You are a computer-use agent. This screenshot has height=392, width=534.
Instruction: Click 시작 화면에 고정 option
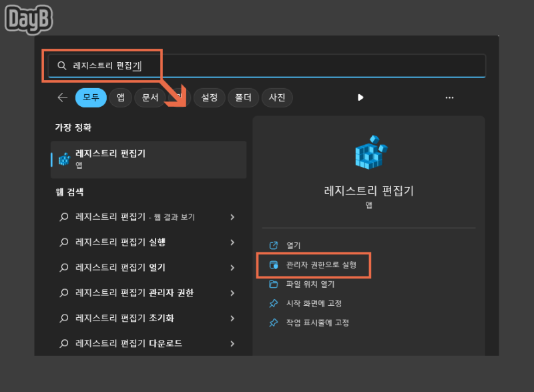(314, 303)
